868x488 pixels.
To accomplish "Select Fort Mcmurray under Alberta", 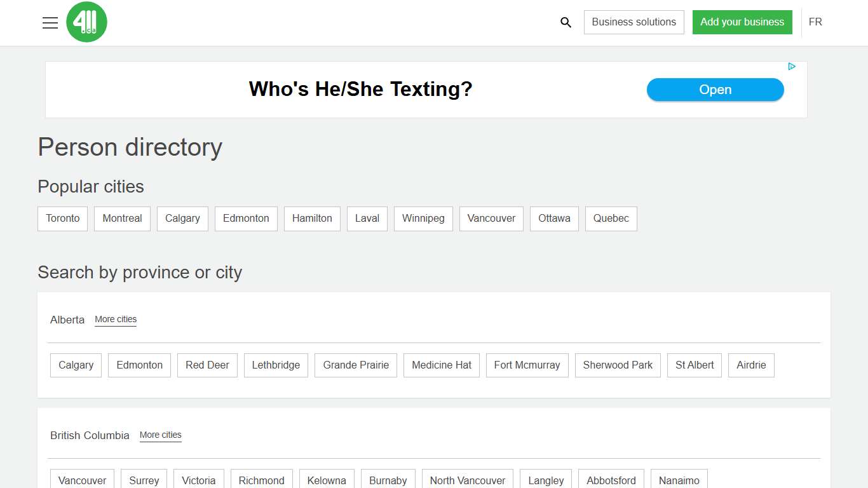I will coord(527,365).
